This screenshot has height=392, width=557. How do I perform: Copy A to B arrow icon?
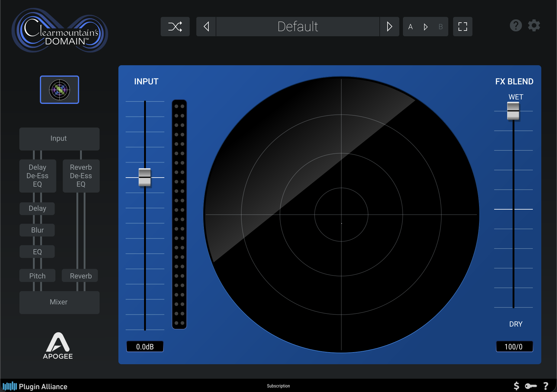point(426,27)
